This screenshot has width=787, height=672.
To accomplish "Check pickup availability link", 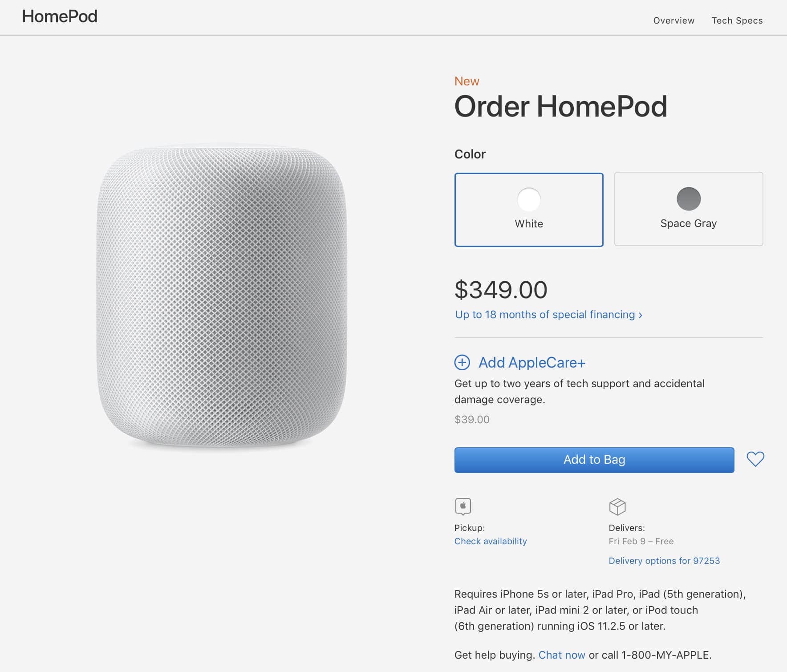I will [491, 541].
